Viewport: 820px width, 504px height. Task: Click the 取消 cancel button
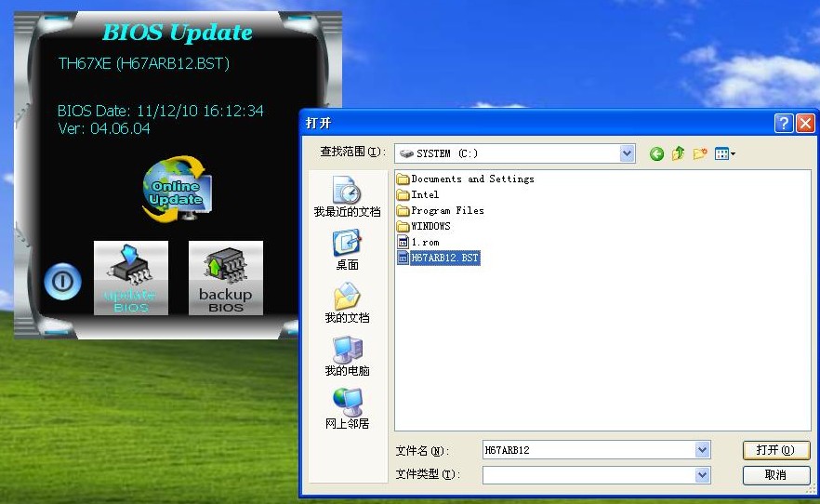click(776, 475)
